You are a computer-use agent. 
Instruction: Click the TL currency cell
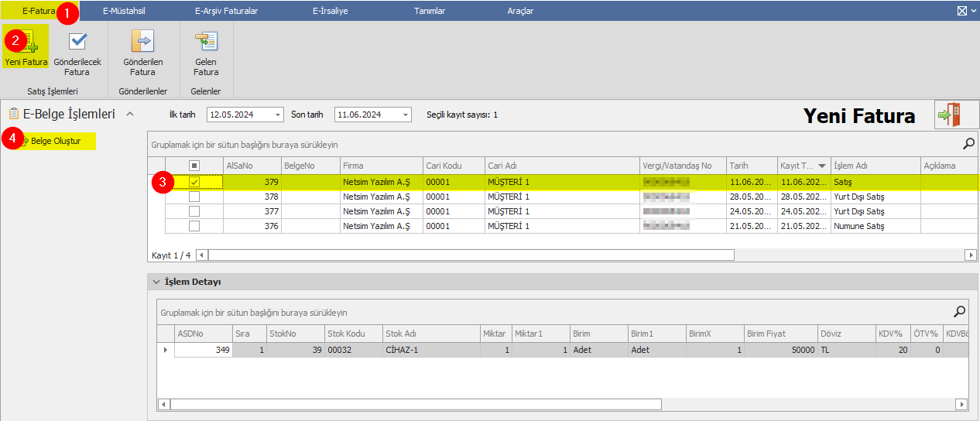[847, 350]
